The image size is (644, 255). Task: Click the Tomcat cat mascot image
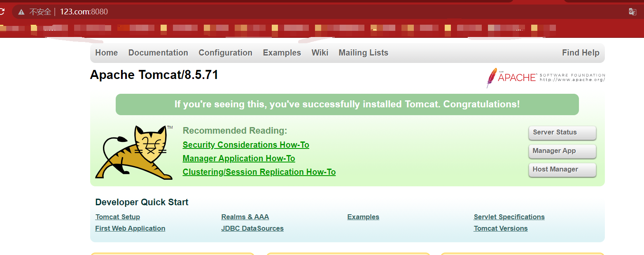coord(134,153)
